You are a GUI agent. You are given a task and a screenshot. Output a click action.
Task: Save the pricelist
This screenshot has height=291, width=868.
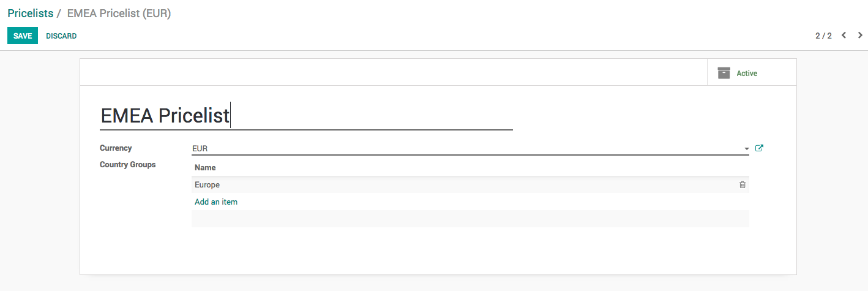tap(23, 36)
